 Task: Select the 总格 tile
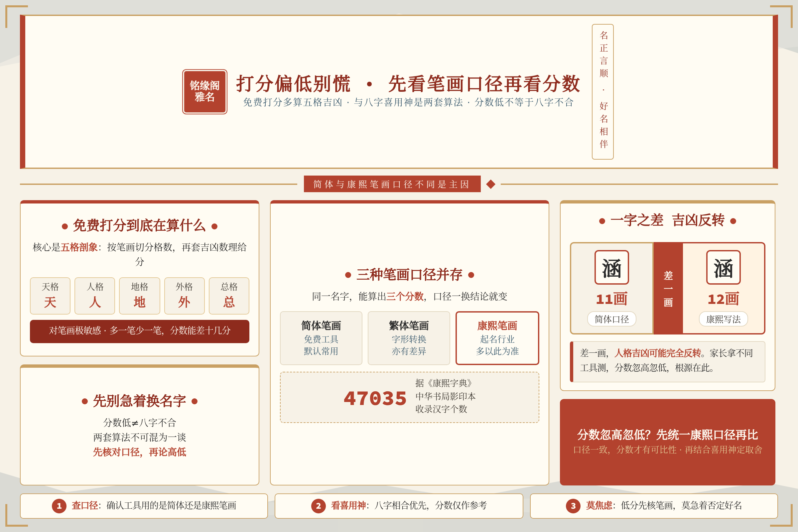coord(229,296)
